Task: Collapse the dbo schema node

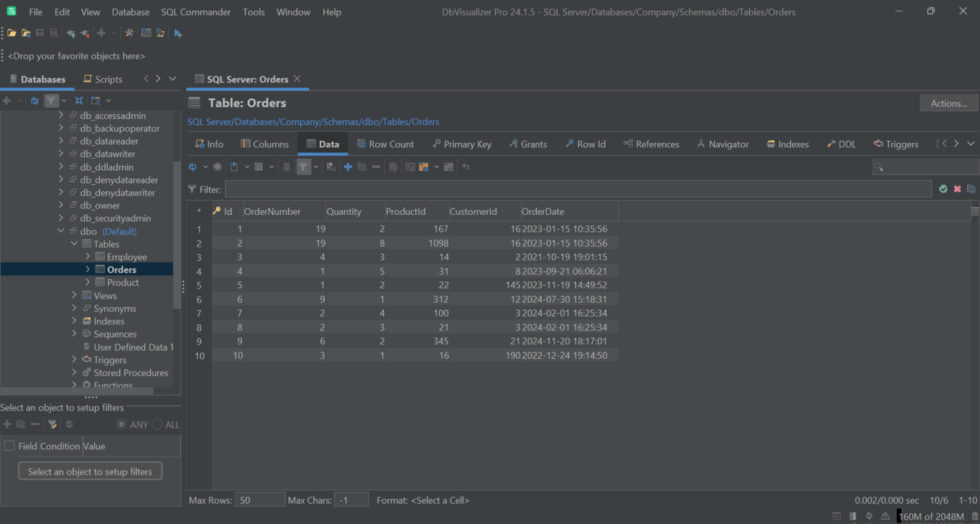Action: pyautogui.click(x=61, y=231)
